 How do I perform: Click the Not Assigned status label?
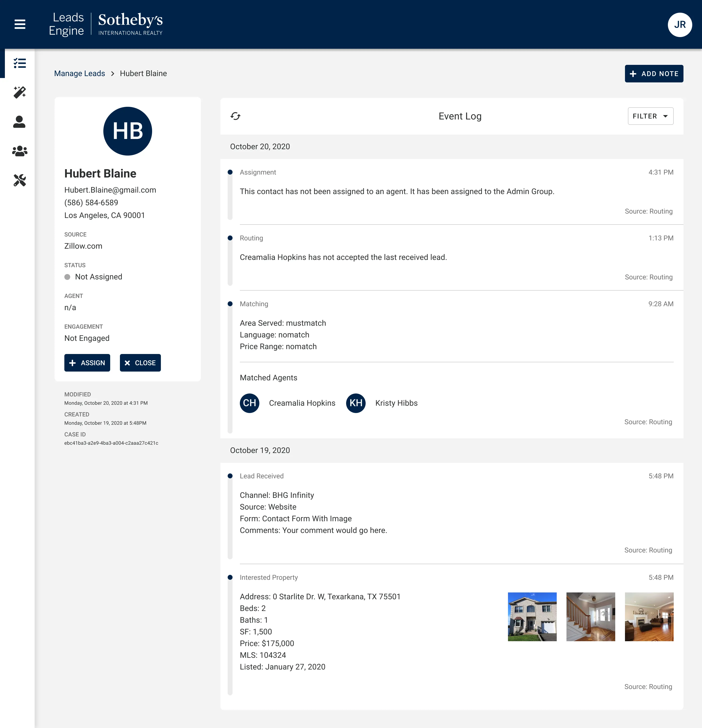pos(98,277)
